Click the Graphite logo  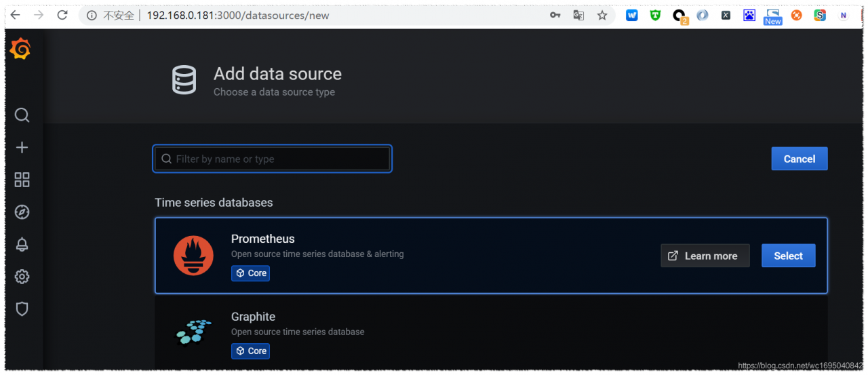(193, 331)
